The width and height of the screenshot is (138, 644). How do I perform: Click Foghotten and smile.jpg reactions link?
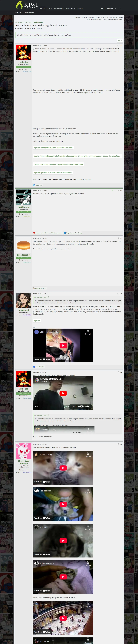click(74, 233)
